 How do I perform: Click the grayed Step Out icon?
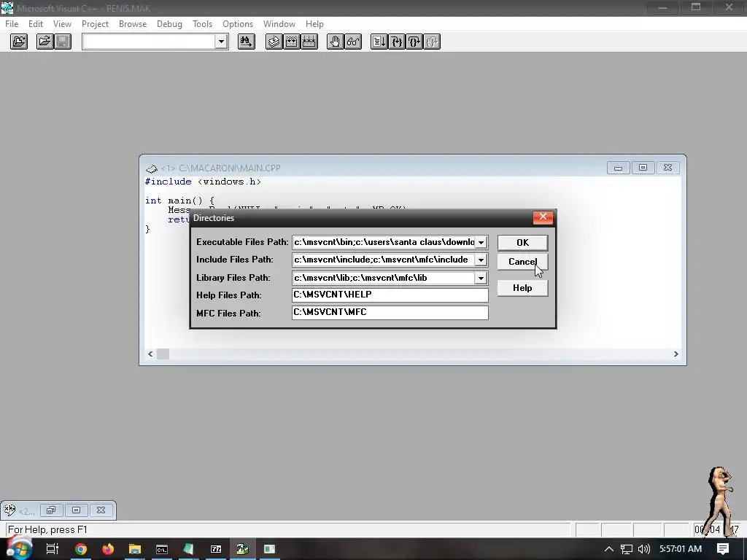pyautogui.click(x=432, y=42)
